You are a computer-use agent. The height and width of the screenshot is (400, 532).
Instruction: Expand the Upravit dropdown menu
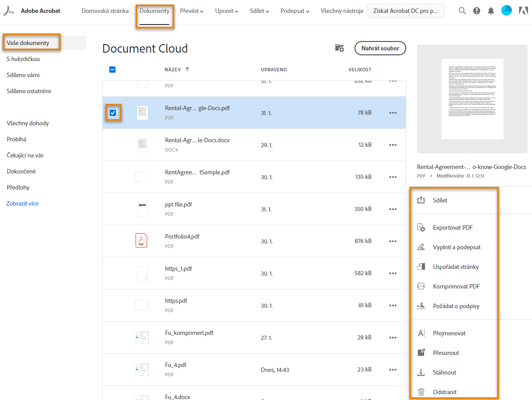pyautogui.click(x=227, y=11)
